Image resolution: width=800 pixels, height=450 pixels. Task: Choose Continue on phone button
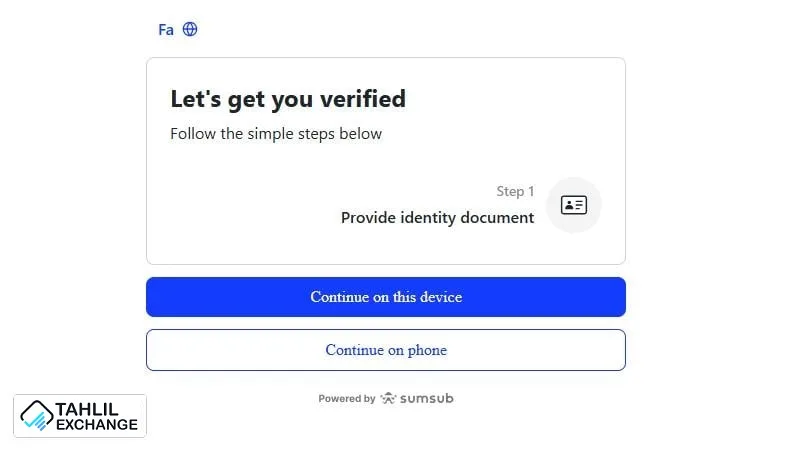coord(386,350)
